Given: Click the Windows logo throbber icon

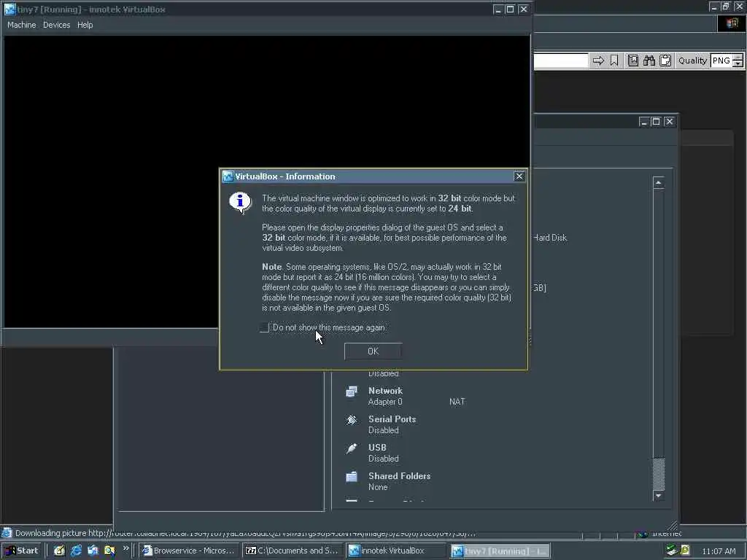Looking at the screenshot, I should 732,23.
